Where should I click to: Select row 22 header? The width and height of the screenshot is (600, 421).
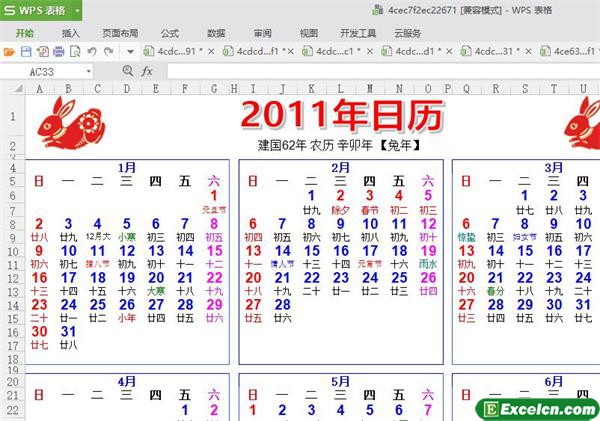click(12, 410)
